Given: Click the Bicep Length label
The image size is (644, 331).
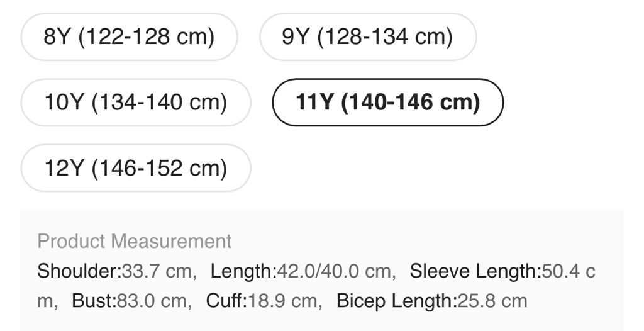Looking at the screenshot, I should [x=395, y=301].
